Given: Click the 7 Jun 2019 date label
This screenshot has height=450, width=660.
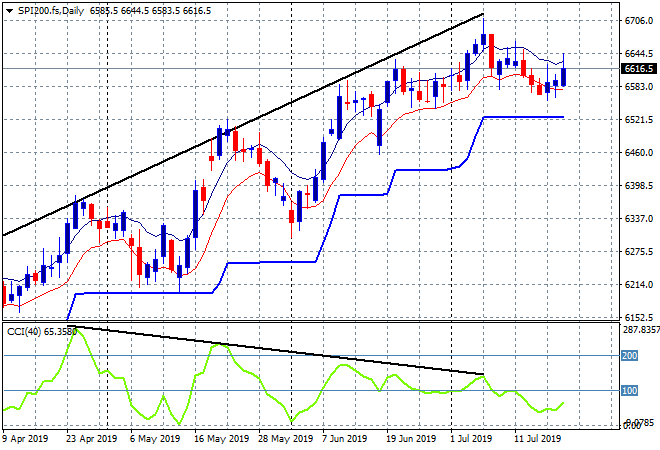Looking at the screenshot, I should (x=344, y=439).
